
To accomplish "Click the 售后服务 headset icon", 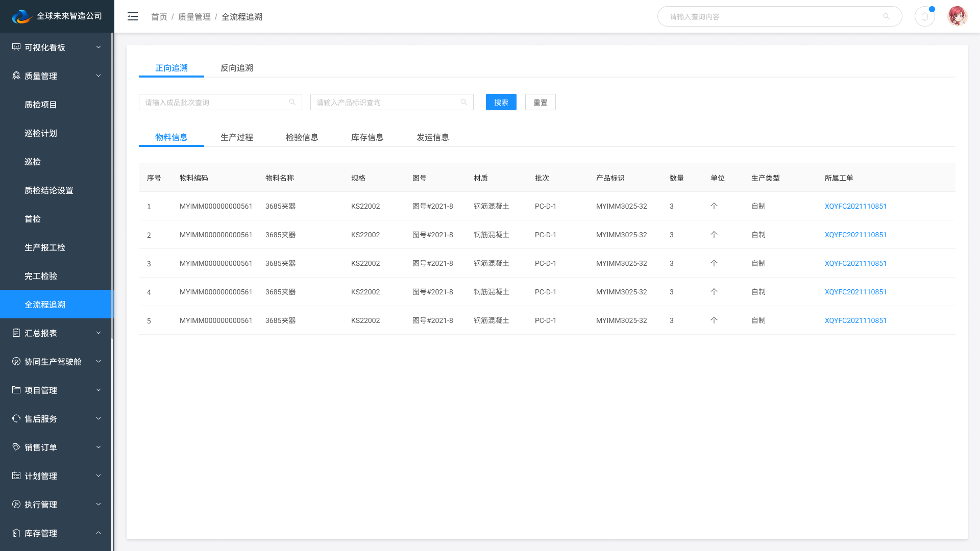I will 16,418.
